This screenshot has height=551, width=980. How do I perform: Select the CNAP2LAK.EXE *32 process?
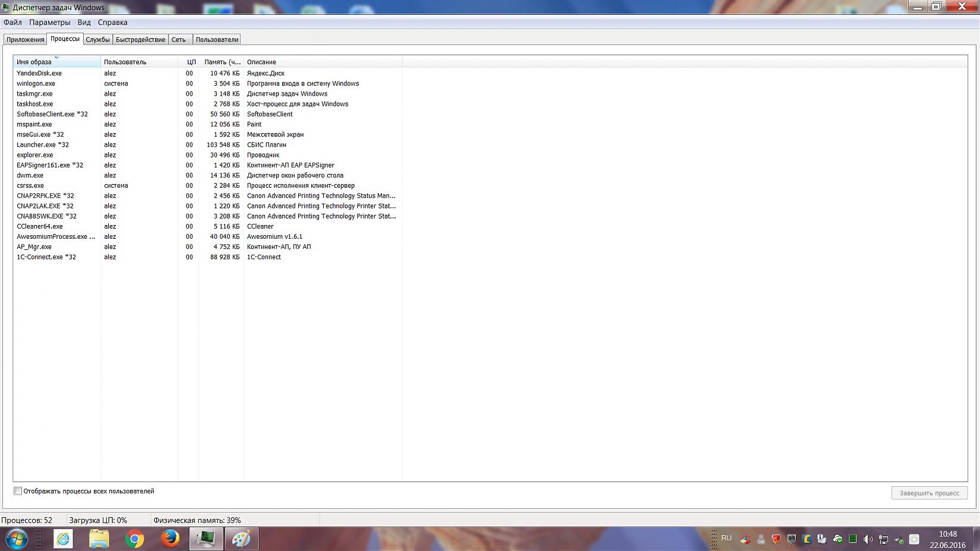(x=207, y=206)
